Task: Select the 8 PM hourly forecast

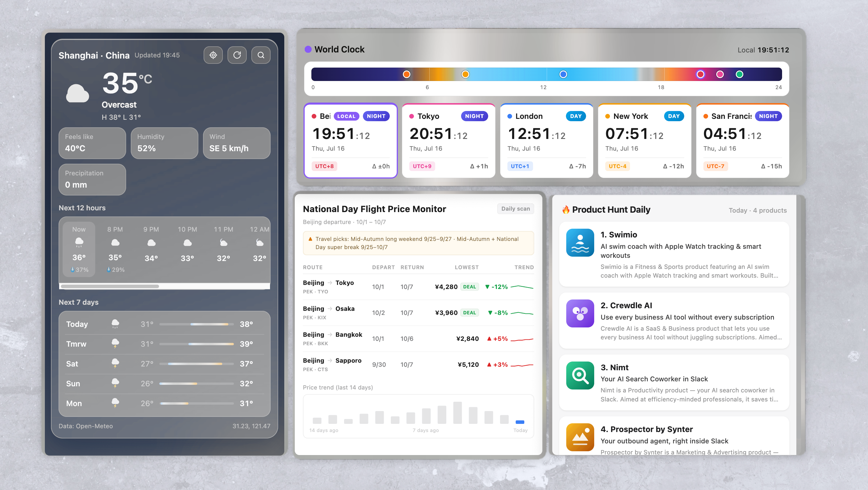Action: click(x=115, y=249)
